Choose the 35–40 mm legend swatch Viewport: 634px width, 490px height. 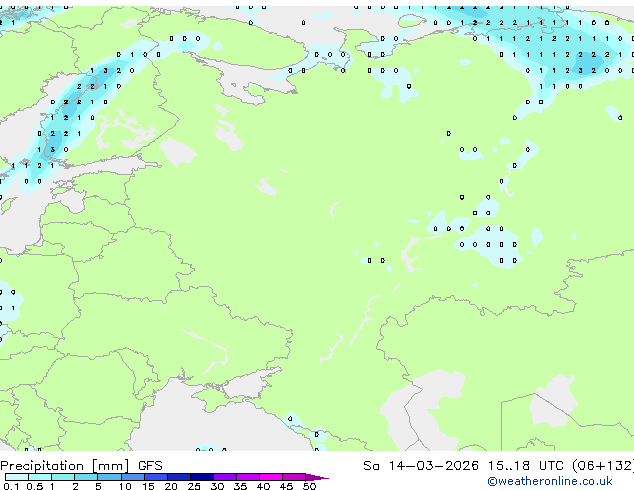click(x=248, y=477)
